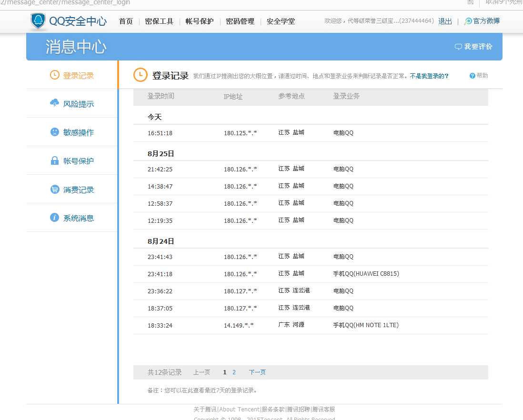Click the 上一页 previous page link
Screen dimensions: 523x420
click(x=202, y=372)
